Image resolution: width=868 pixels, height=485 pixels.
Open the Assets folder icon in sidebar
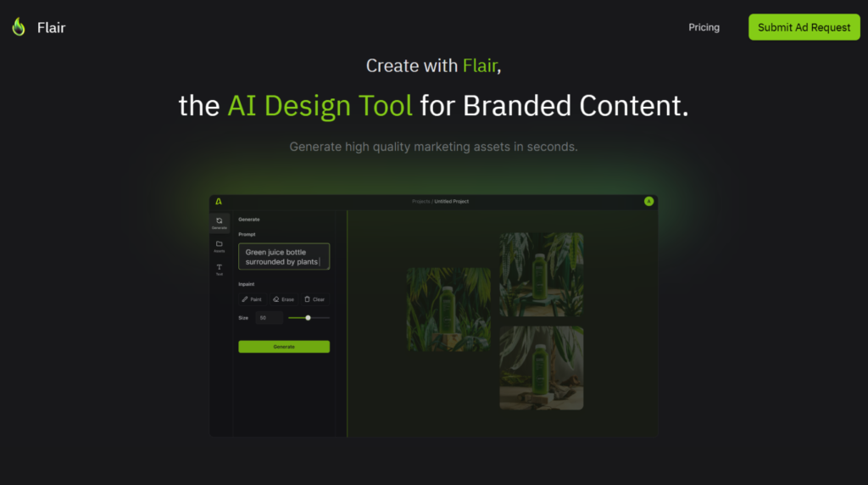pos(220,246)
